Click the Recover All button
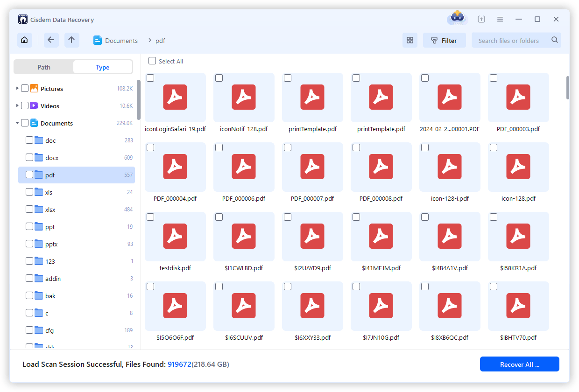Image resolution: width=579 pixels, height=392 pixels. coord(519,364)
